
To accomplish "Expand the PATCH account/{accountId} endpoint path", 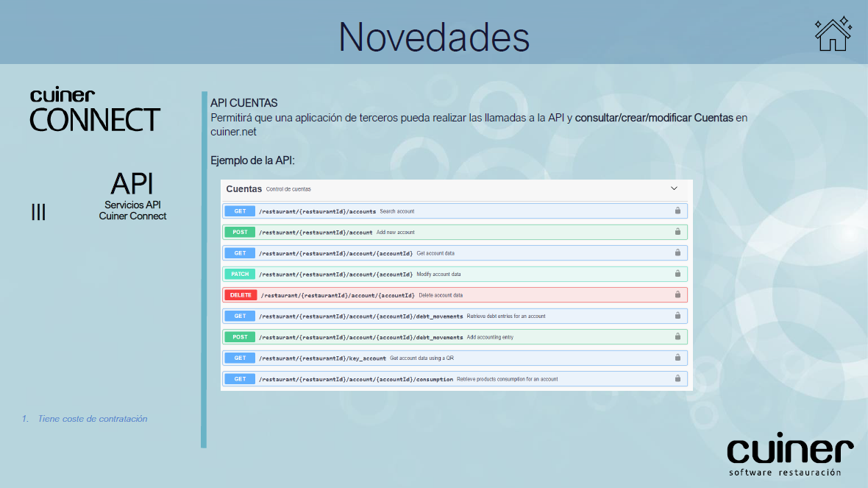I will pos(335,275).
